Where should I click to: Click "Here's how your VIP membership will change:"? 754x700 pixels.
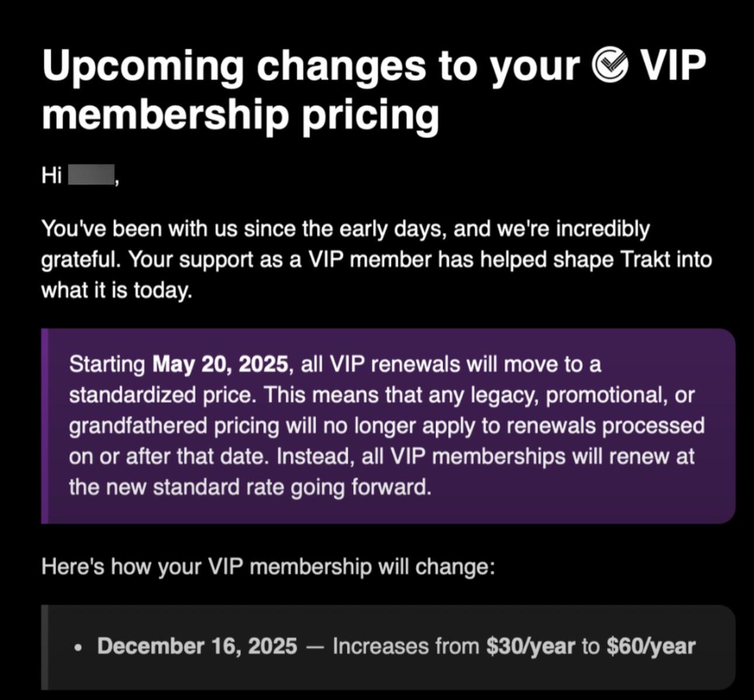[268, 567]
